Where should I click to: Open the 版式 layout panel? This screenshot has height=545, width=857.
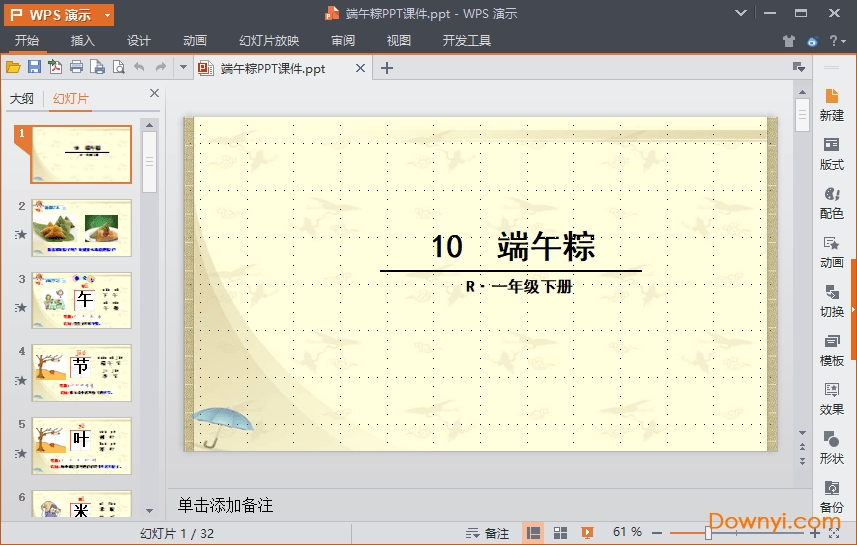[831, 154]
